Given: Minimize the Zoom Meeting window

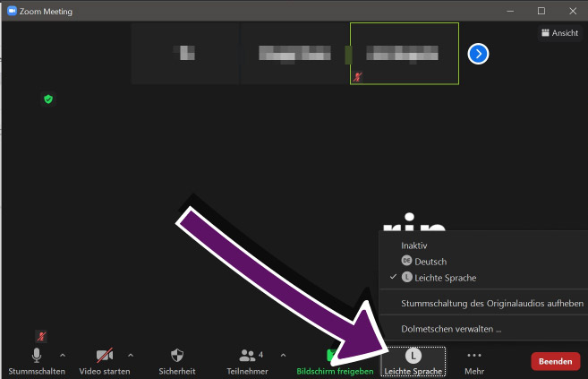Looking at the screenshot, I should click(x=510, y=11).
